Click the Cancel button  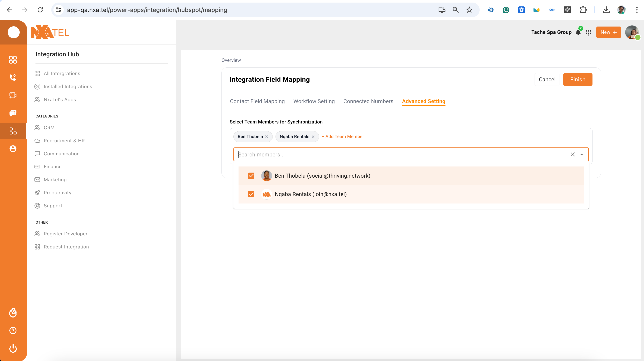pos(547,79)
